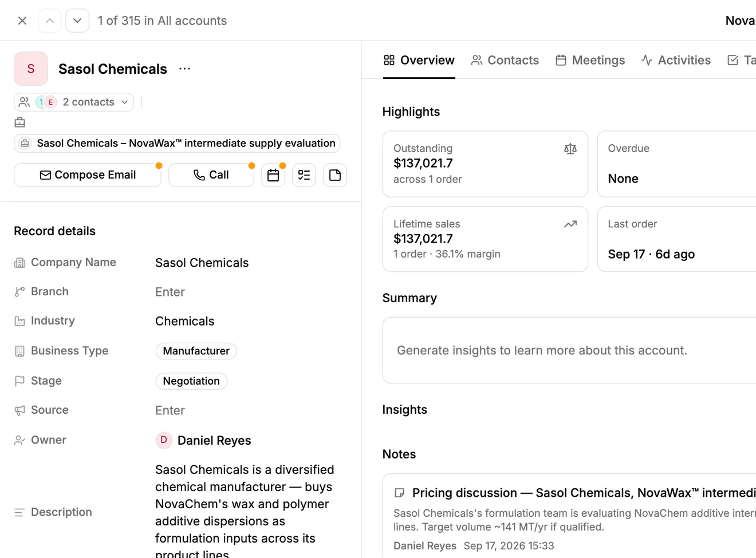Enter a value in the Branch field
The width and height of the screenshot is (756, 558).
point(170,292)
